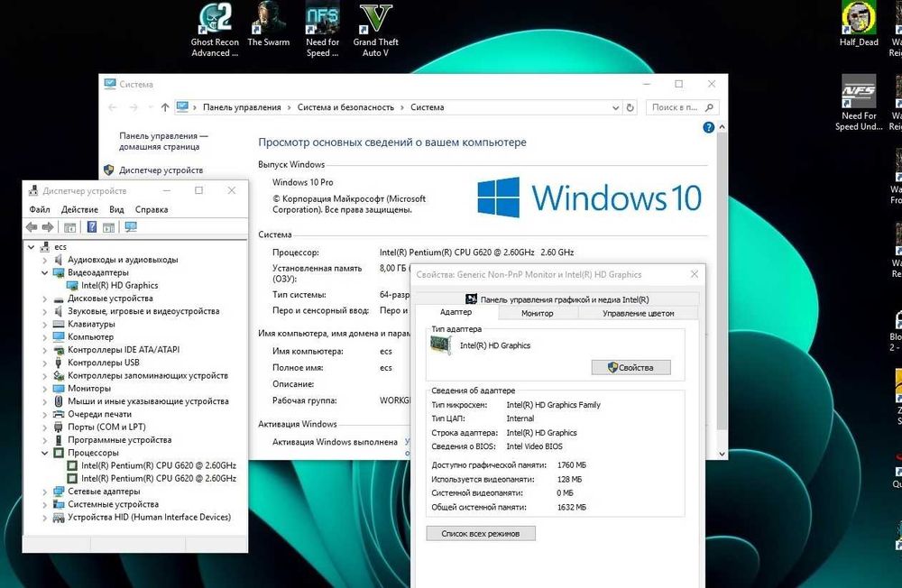902x588 pixels.
Task: Open the Справка menu
Action: [x=152, y=209]
